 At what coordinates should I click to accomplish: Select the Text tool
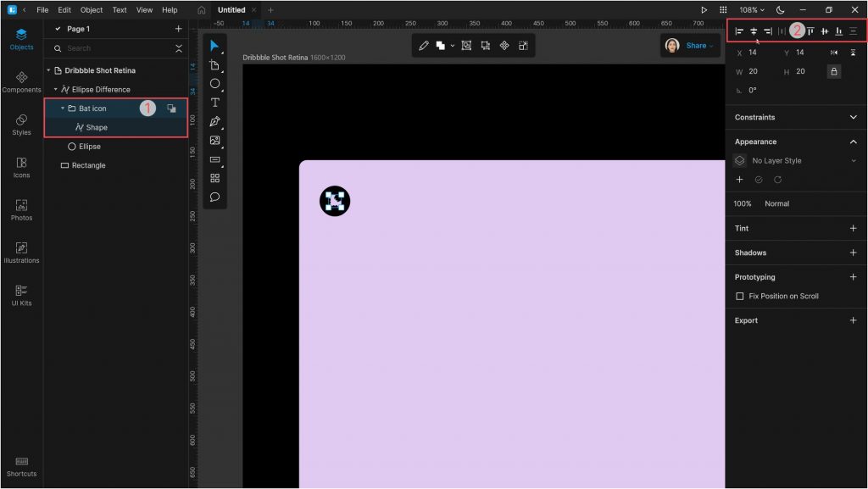(214, 103)
